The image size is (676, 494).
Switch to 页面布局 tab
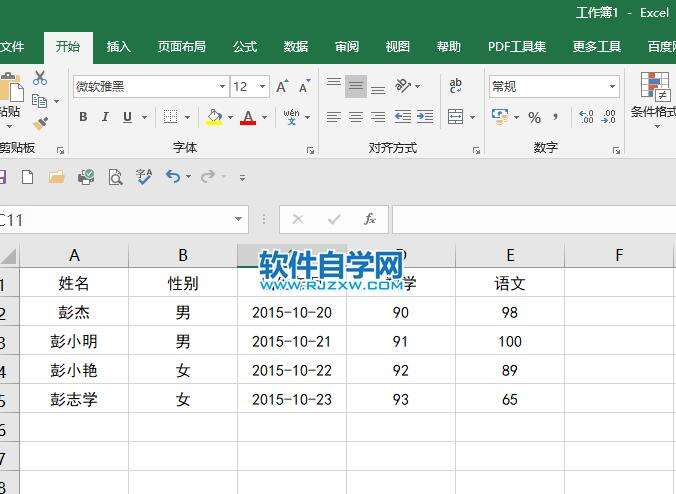coord(182,47)
